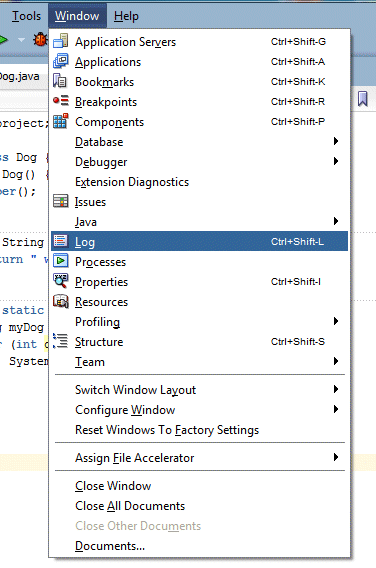Click the Structure tree icon
This screenshot has width=376, height=568.
(60, 341)
